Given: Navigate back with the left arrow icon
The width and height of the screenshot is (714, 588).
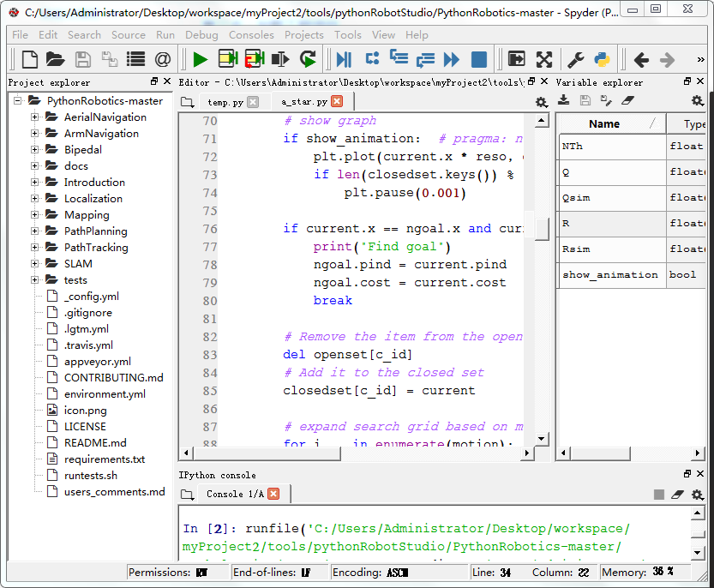Looking at the screenshot, I should [x=641, y=59].
